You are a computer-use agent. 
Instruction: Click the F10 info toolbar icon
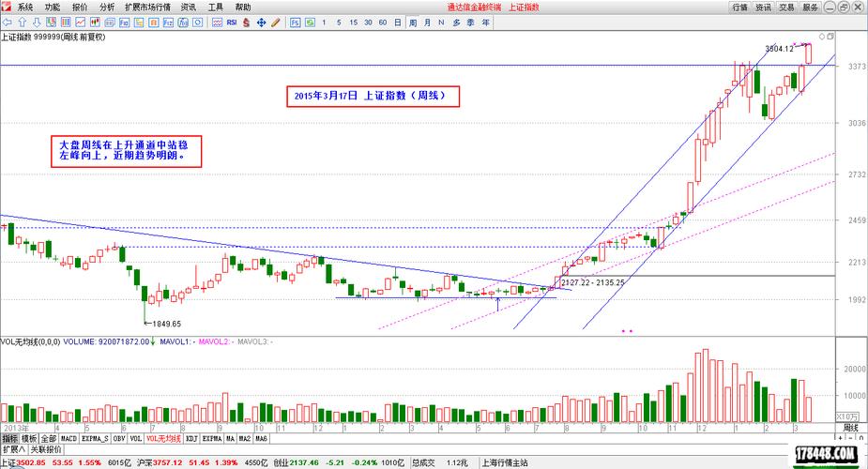[x=124, y=23]
